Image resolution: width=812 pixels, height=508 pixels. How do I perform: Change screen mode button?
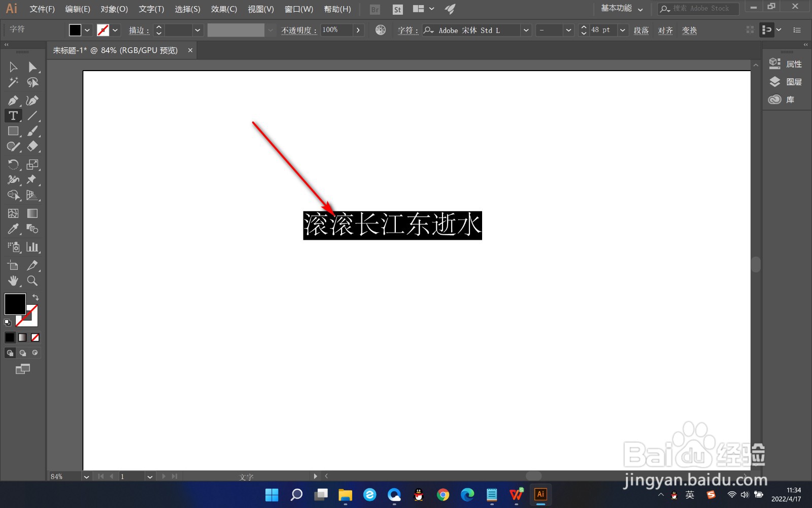point(23,369)
